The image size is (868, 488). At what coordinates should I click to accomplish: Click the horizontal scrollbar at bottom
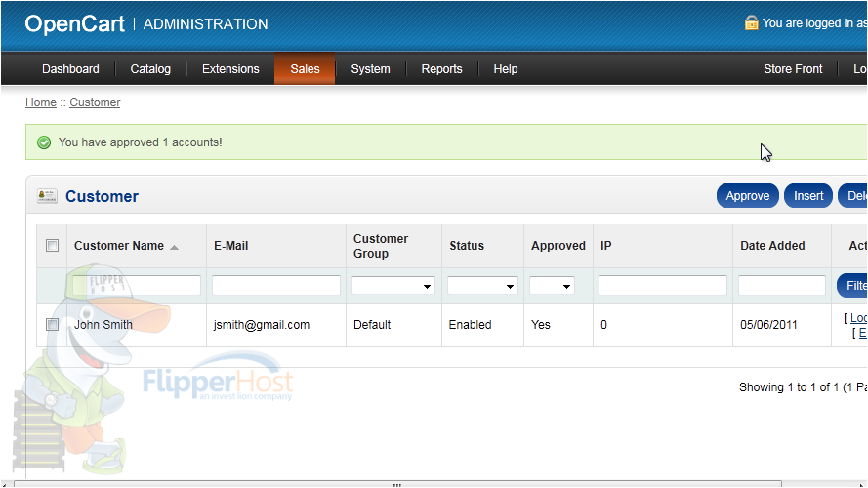pyautogui.click(x=397, y=484)
